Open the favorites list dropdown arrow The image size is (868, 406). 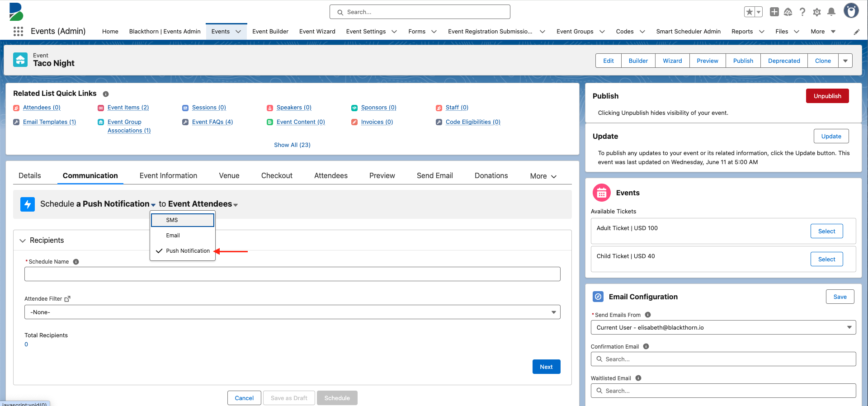759,12
